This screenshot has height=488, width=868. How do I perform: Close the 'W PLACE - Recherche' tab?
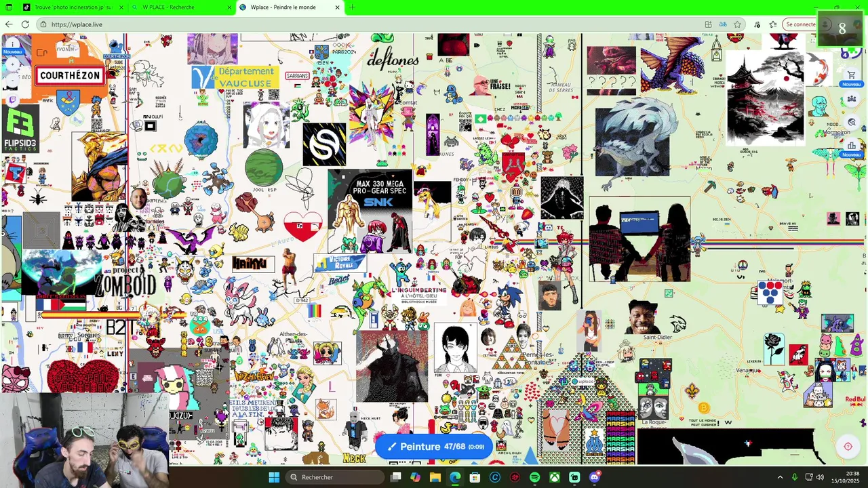click(229, 7)
